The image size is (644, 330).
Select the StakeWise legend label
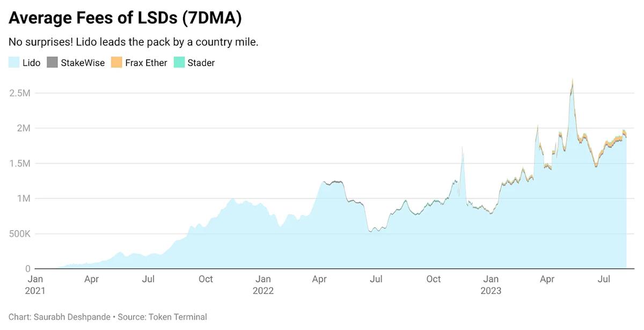point(83,63)
